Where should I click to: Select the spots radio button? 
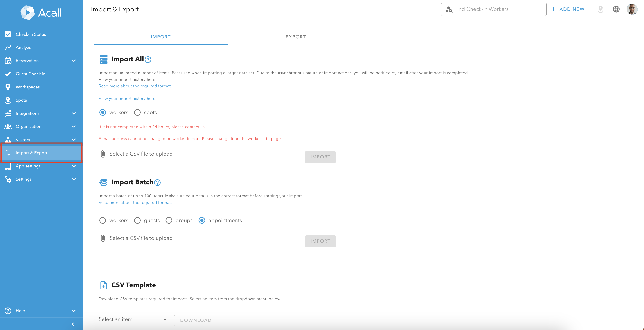point(137,113)
